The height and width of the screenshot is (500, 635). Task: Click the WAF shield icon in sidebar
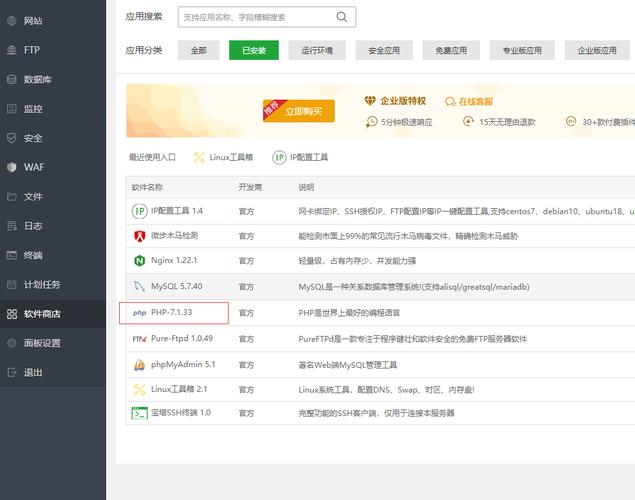point(12,167)
